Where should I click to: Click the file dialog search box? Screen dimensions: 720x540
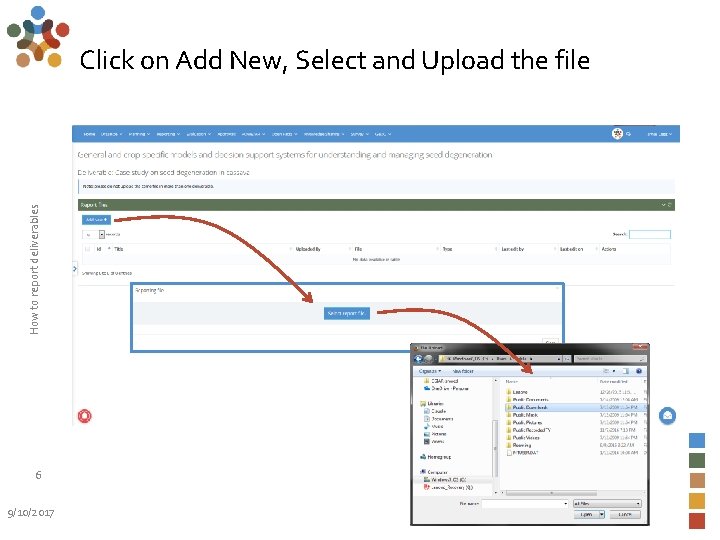click(x=610, y=359)
